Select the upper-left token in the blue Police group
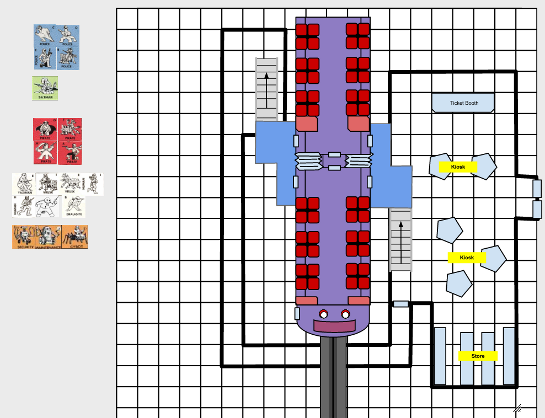The width and height of the screenshot is (545, 418). tap(45, 35)
